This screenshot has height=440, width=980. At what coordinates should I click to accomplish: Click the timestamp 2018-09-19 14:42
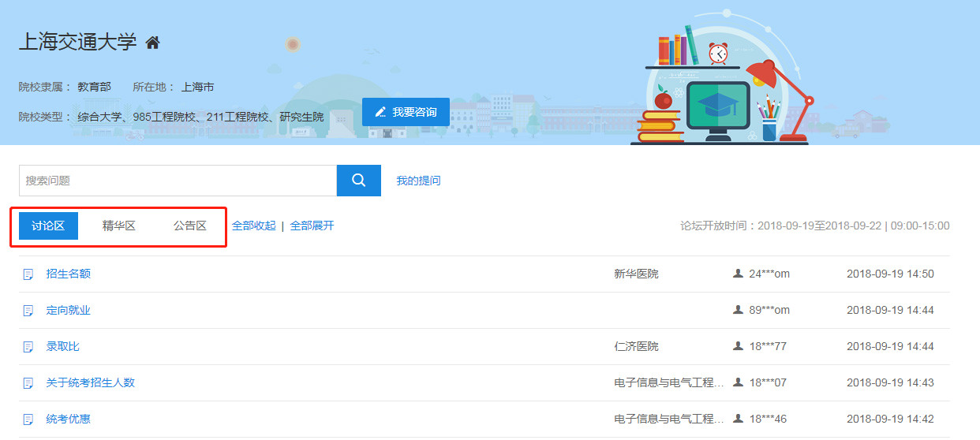(890, 419)
